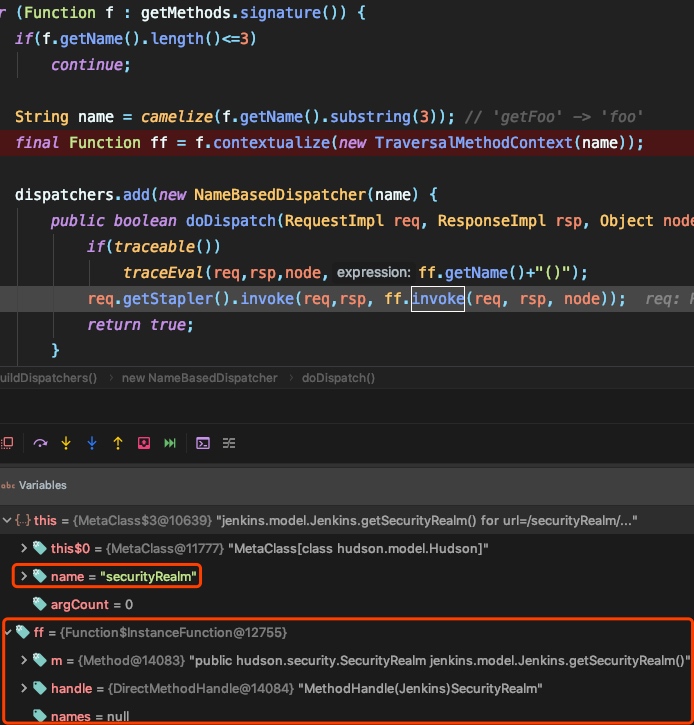This screenshot has width=694, height=725.
Task: Click the blue Force Step Into arrow
Action: [x=92, y=442]
